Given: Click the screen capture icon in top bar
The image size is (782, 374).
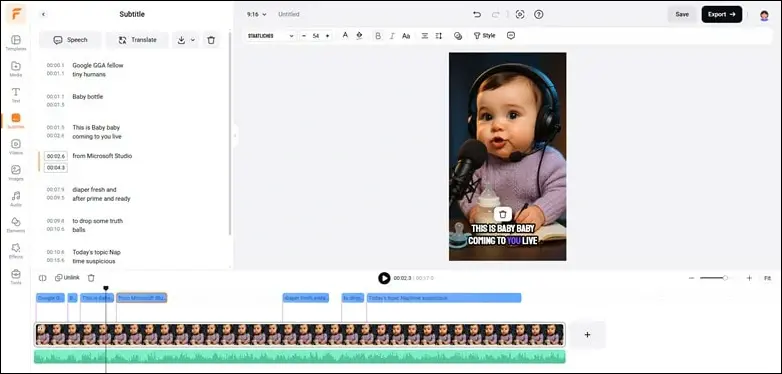Looking at the screenshot, I should click(x=520, y=14).
